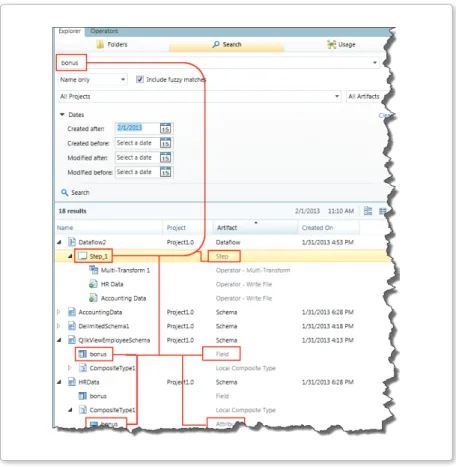Select CompositeType1 icon under HRData
The height and width of the screenshot is (467, 456).
82,410
